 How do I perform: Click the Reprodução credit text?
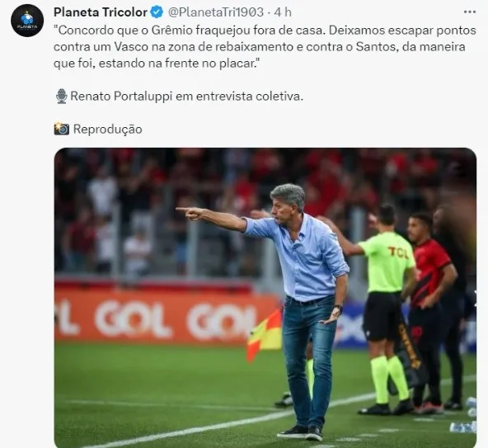point(108,129)
